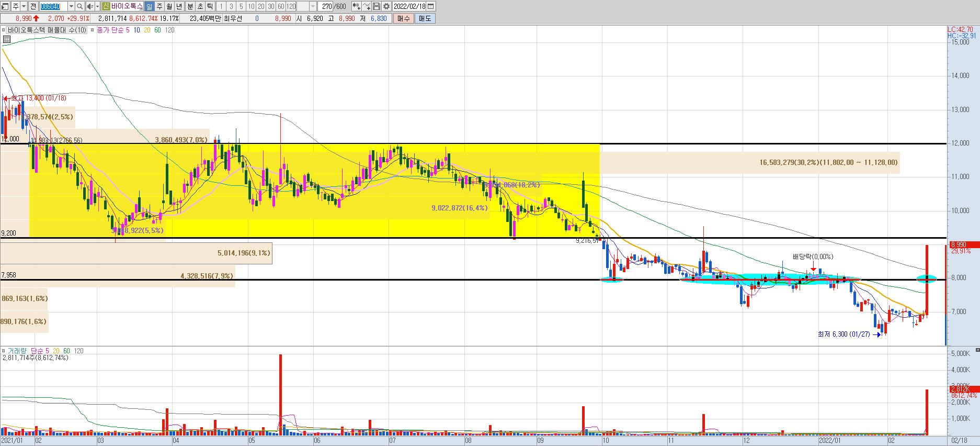Viewport: 980px width, 446px height.
Task: Click the 5,014,196(9.1%) volume profile bar
Action: [136, 253]
